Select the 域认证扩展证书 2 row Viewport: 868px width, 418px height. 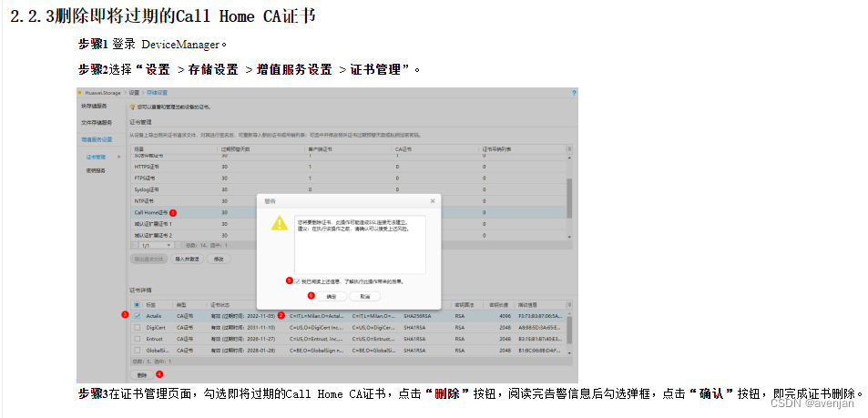(x=348, y=235)
